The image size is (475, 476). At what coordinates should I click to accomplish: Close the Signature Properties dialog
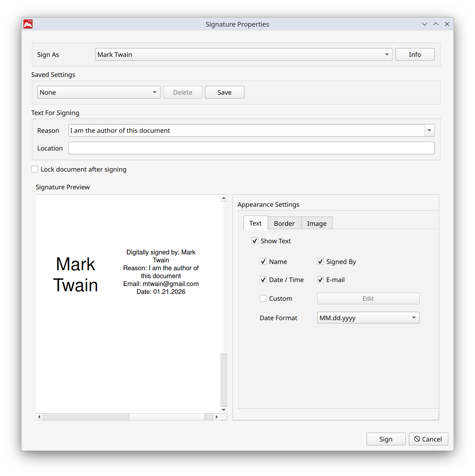447,24
